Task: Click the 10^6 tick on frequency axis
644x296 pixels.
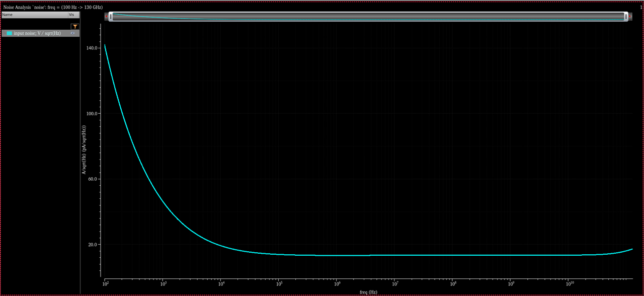Action: [337, 284]
